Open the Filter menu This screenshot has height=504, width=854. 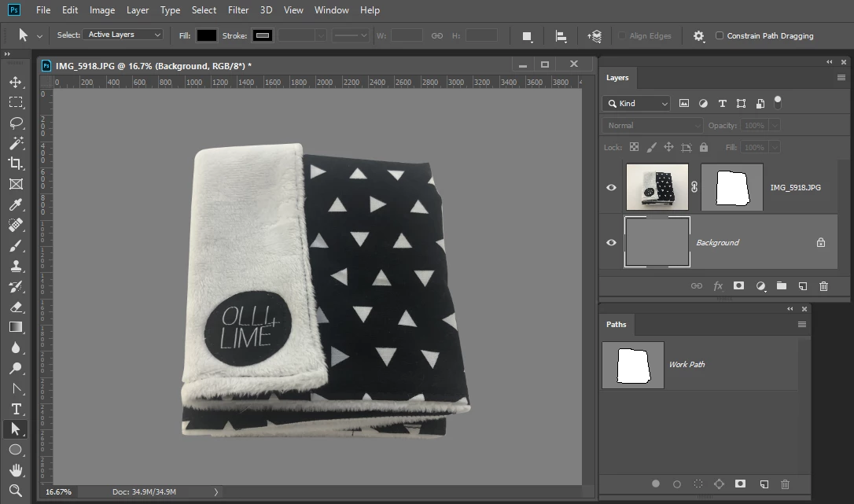click(238, 9)
